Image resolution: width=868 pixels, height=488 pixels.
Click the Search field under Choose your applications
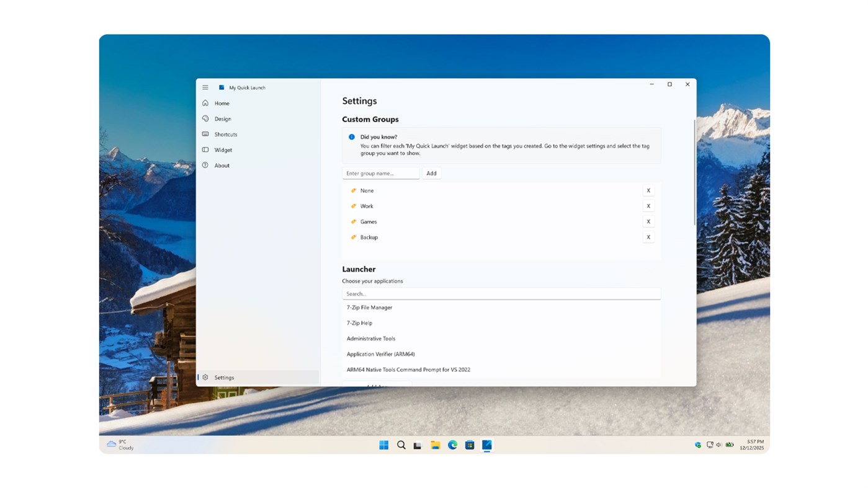tap(501, 293)
